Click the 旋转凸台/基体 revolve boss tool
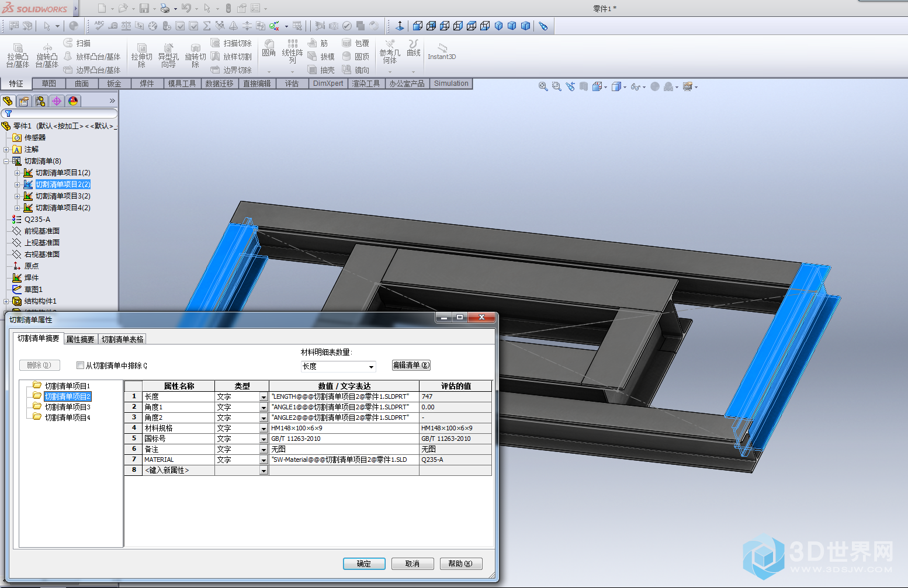This screenshot has width=908, height=588. point(47,55)
